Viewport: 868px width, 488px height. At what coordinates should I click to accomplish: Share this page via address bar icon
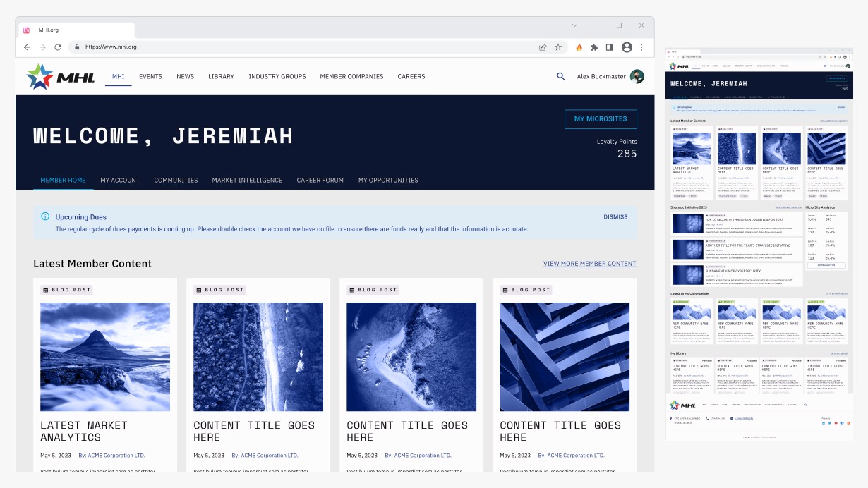[x=543, y=47]
